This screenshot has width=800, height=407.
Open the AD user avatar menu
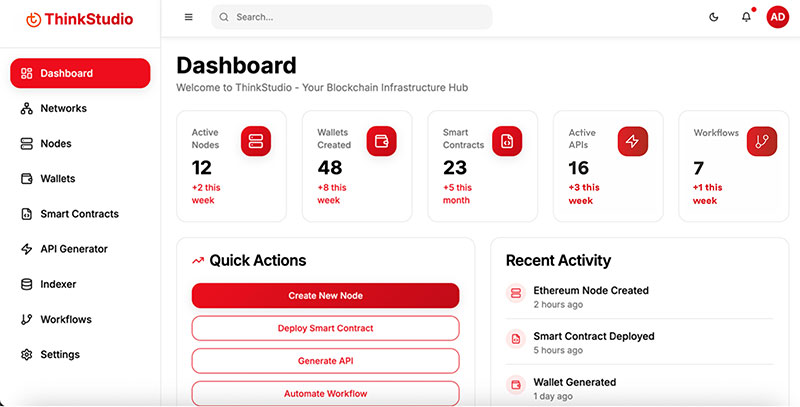pyautogui.click(x=777, y=17)
